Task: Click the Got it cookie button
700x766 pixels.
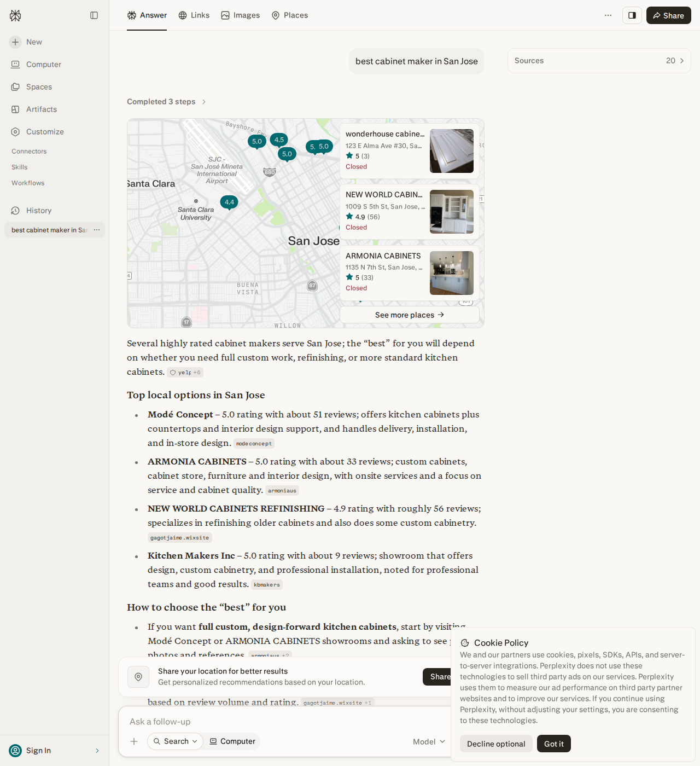Action: pyautogui.click(x=554, y=744)
